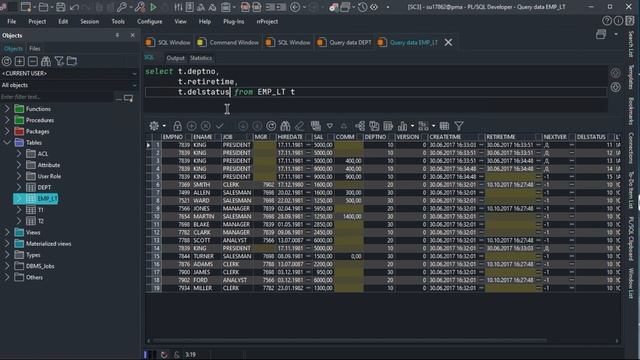Image resolution: width=640 pixels, height=360 pixels.
Task: Open the Output sub-tab
Action: point(176,58)
